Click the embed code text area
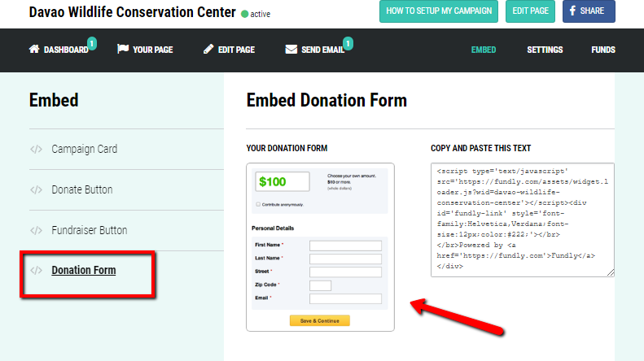 click(x=523, y=220)
